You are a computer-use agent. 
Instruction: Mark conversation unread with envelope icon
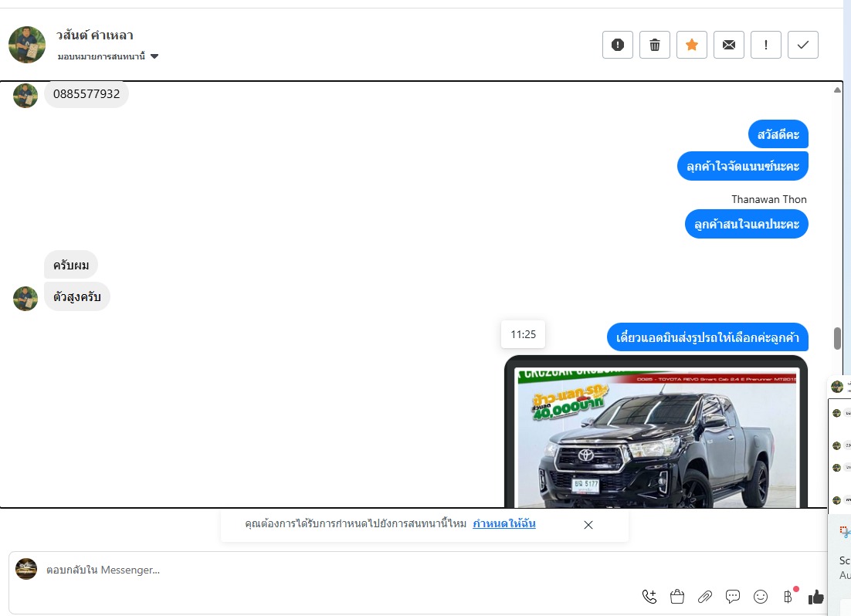coord(729,45)
